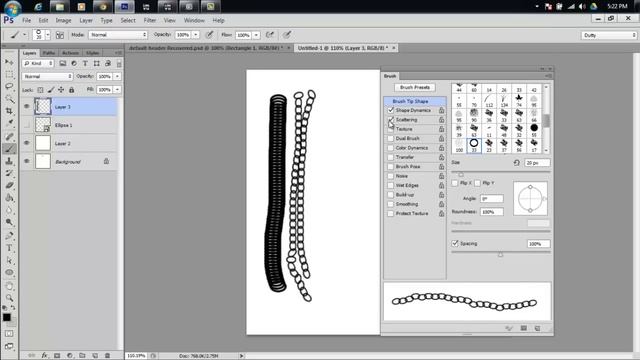
Task: Click the Brush Presets button
Action: [415, 87]
